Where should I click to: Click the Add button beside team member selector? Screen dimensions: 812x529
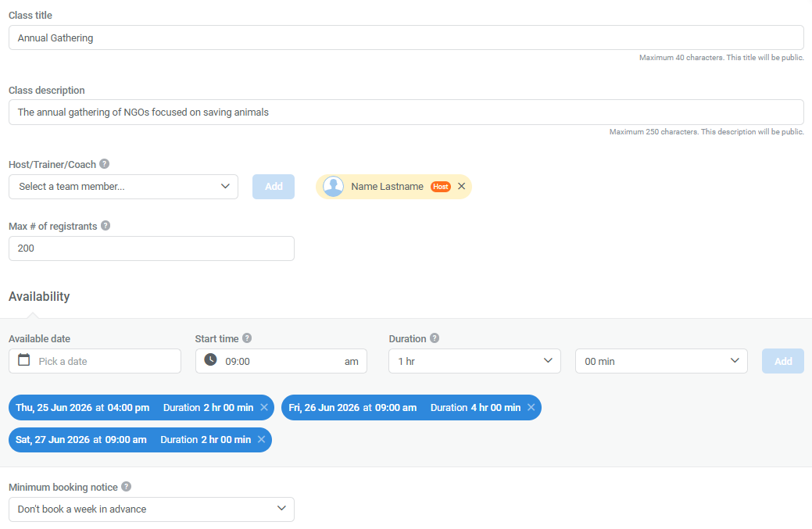pos(273,186)
